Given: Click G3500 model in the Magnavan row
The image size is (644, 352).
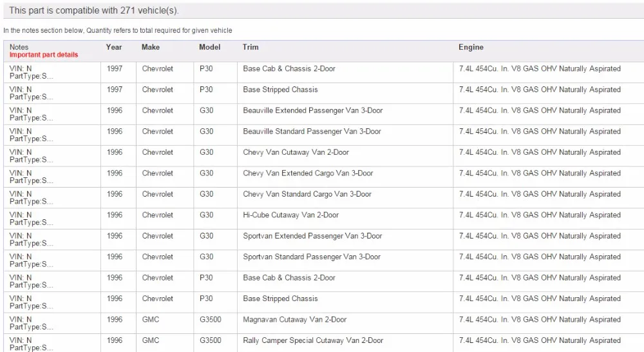Looking at the screenshot, I should click(x=211, y=320).
